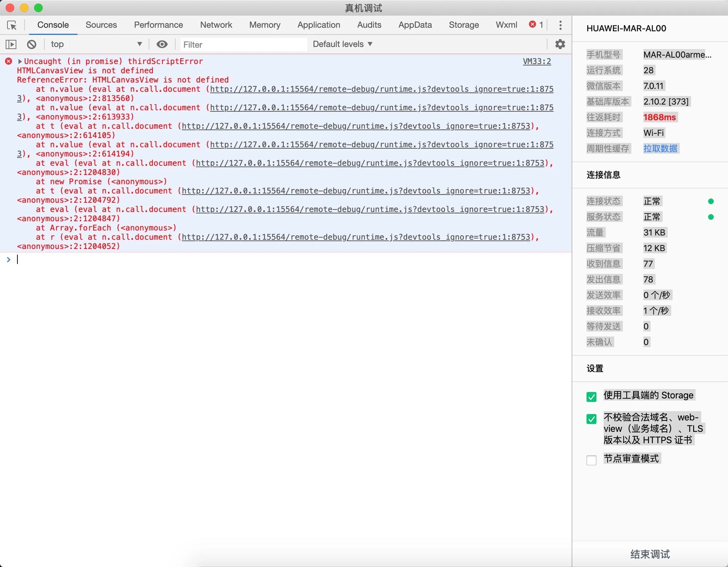Screen dimensions: 728x567
Task: Open the three-dot DevTools menu
Action: (x=560, y=25)
